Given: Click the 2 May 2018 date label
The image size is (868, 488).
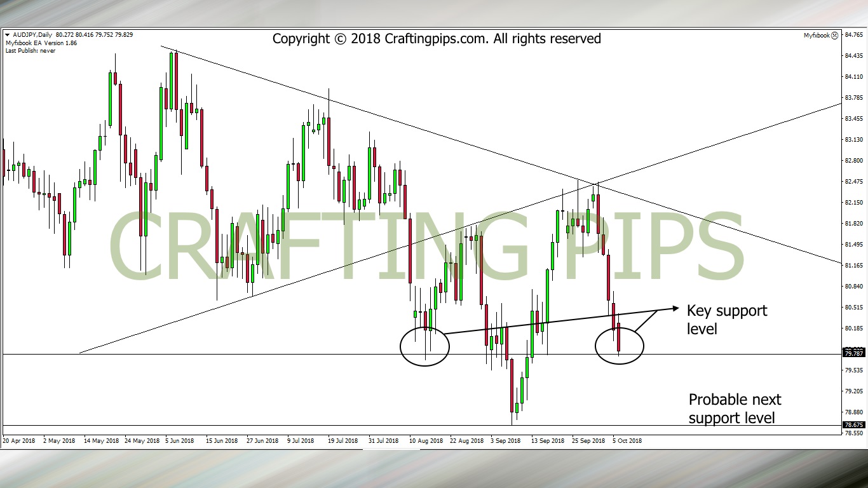Looking at the screenshot, I should click(59, 440).
